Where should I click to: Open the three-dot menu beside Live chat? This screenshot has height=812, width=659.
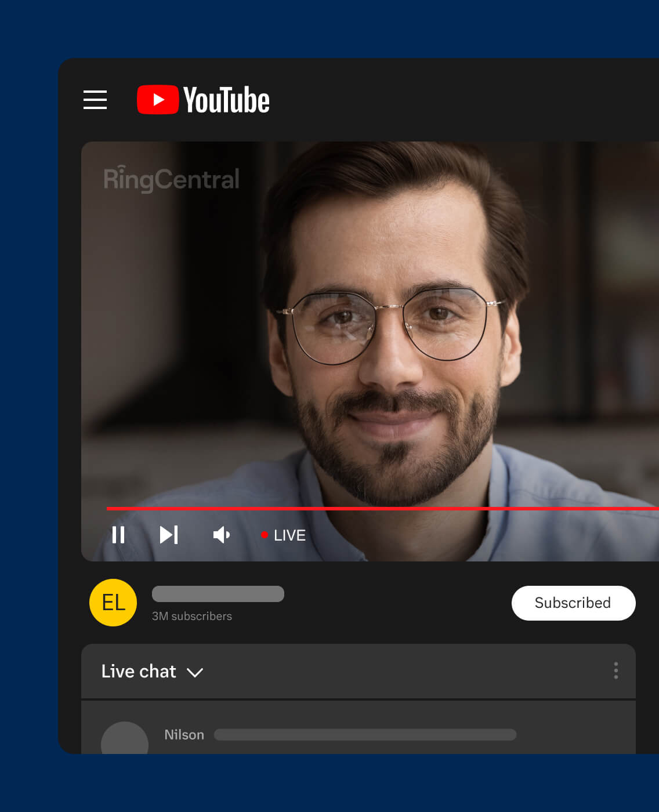tap(615, 671)
